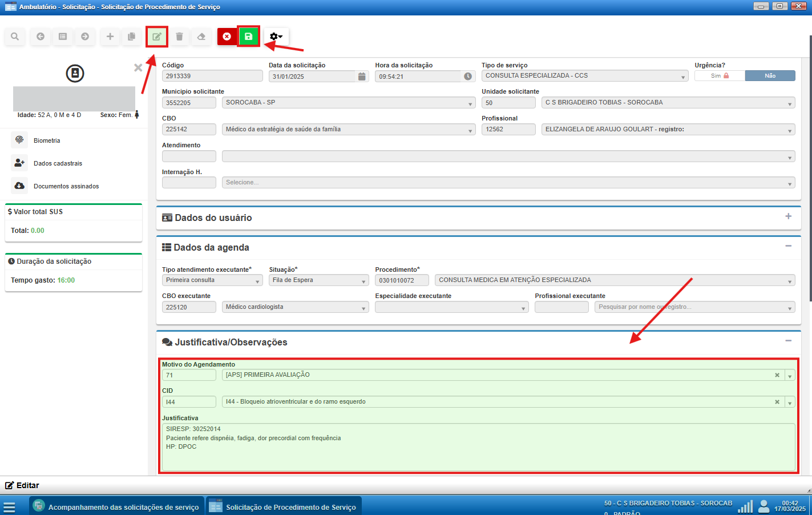
Task: Open the calendar picker for Data da solicitação
Action: [362, 77]
